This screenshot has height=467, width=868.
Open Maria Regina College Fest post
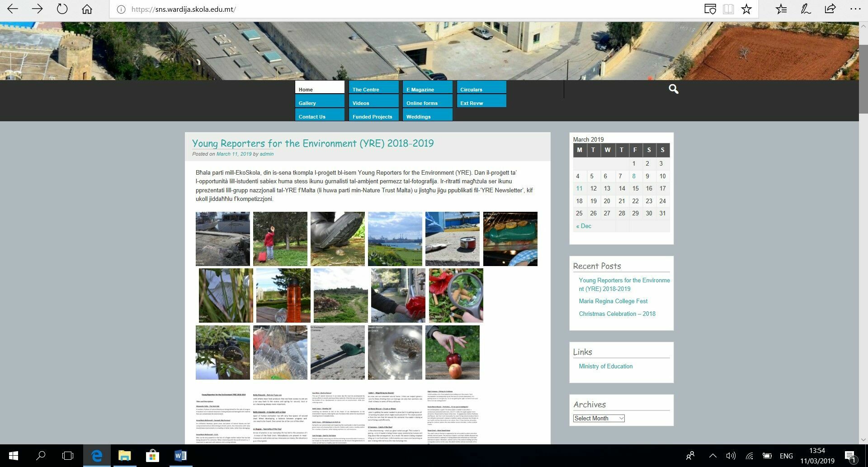613,301
